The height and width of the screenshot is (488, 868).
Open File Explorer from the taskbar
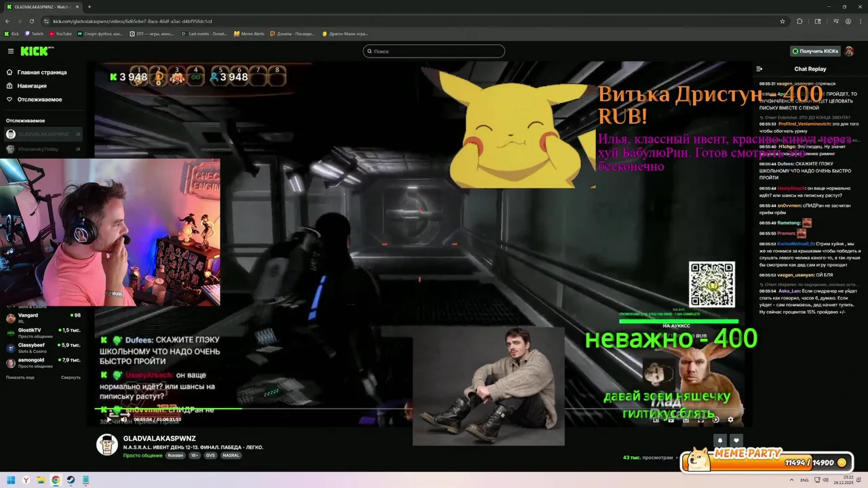click(41, 481)
